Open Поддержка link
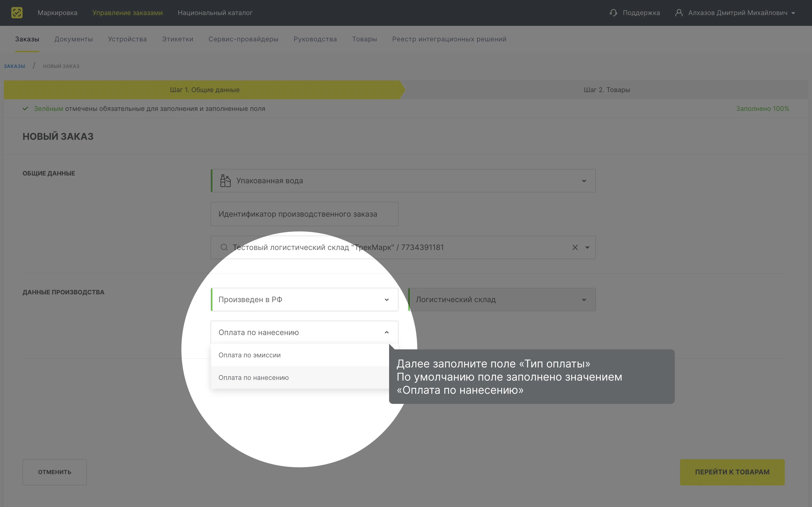The image size is (812, 507). point(641,13)
